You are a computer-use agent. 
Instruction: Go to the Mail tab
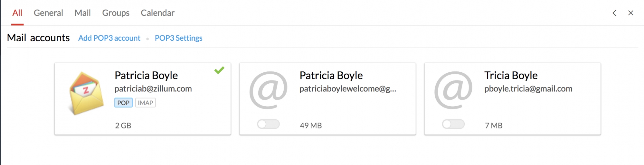click(82, 13)
